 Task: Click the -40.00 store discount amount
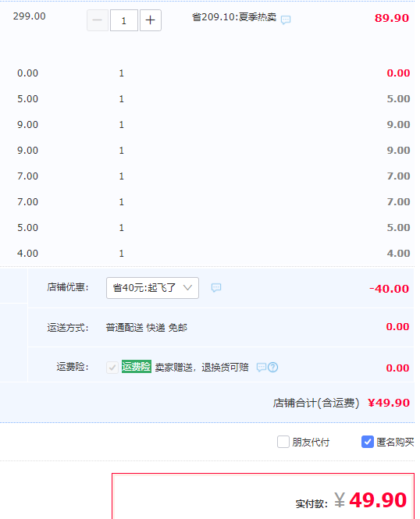click(x=390, y=289)
